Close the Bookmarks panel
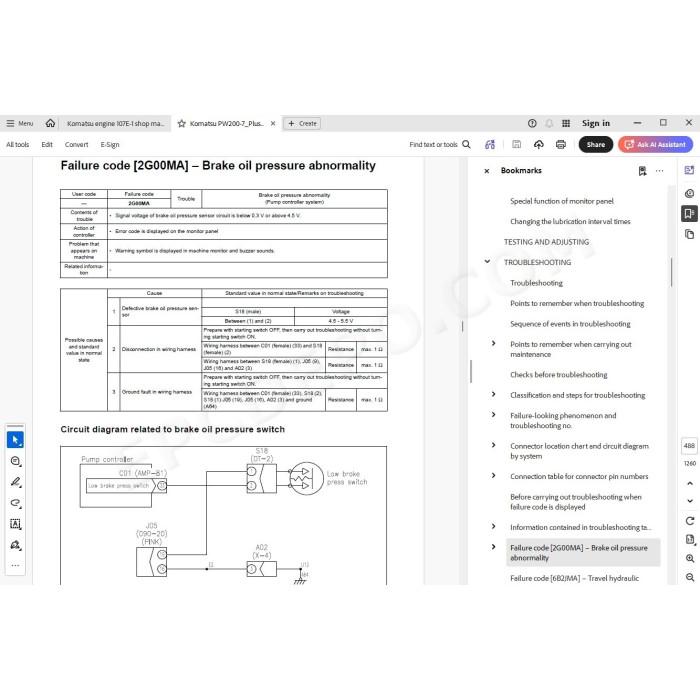700x700 pixels. tap(487, 171)
